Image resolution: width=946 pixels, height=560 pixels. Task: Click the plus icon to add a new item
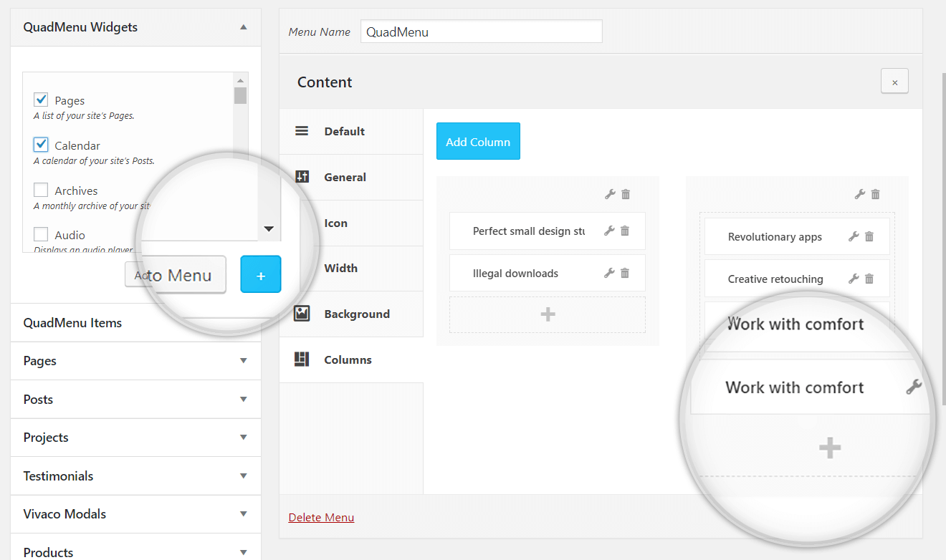pyautogui.click(x=547, y=314)
